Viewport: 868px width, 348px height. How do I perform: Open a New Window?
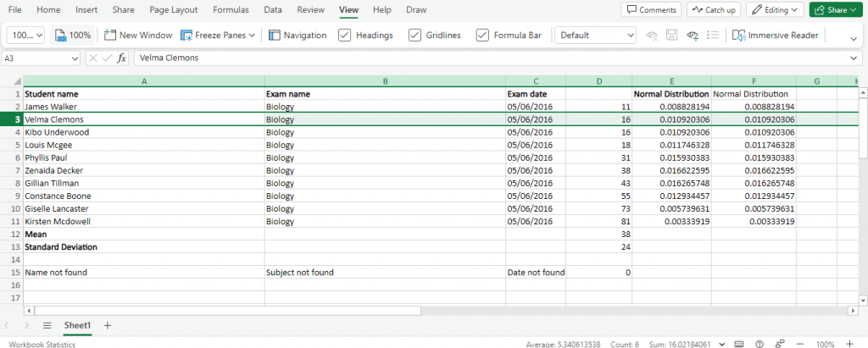[x=137, y=36]
